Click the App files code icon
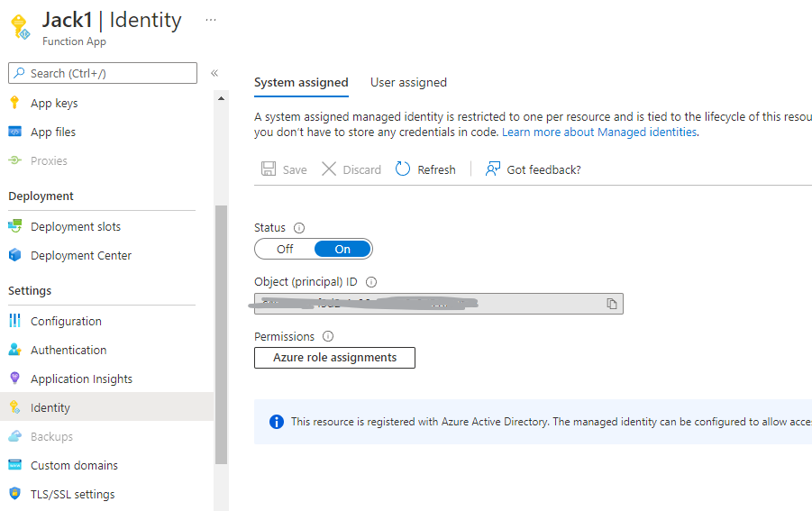The height and width of the screenshot is (511, 812). [14, 132]
